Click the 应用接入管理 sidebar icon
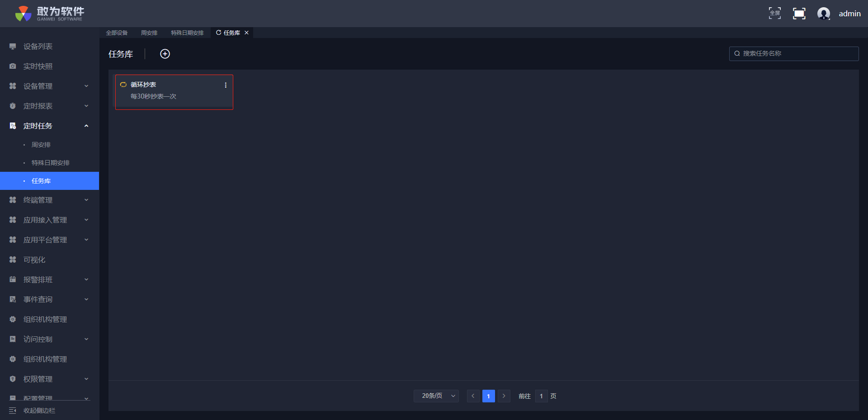868x420 pixels. click(x=13, y=220)
